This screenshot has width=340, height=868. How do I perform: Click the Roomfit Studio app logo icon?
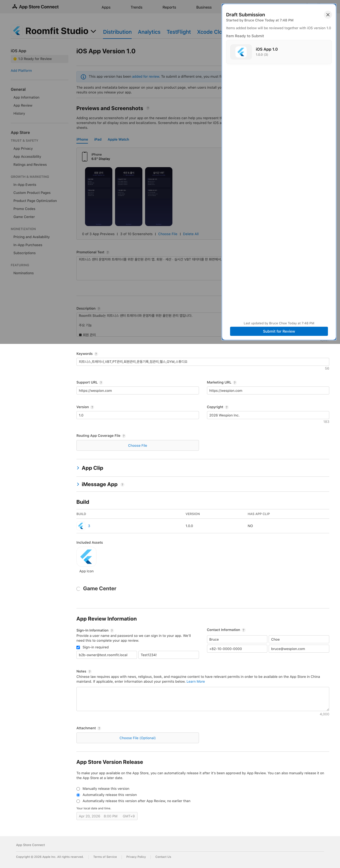click(17, 31)
